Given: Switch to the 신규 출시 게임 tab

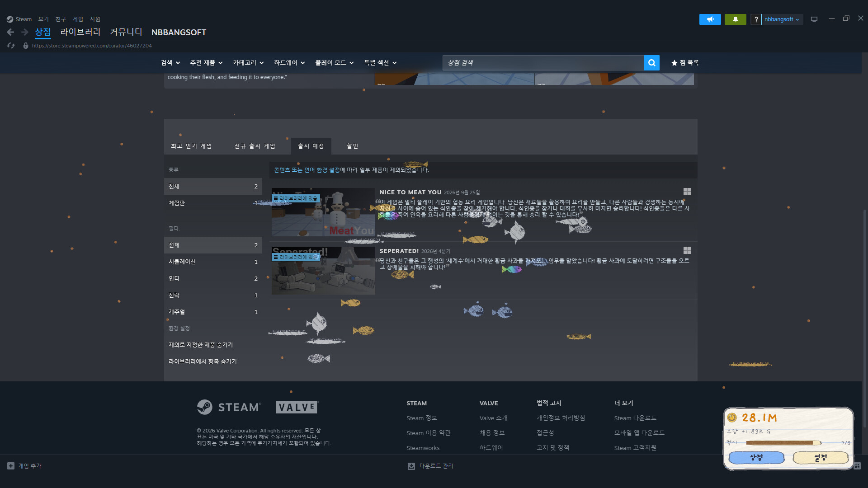Looking at the screenshot, I should point(255,146).
